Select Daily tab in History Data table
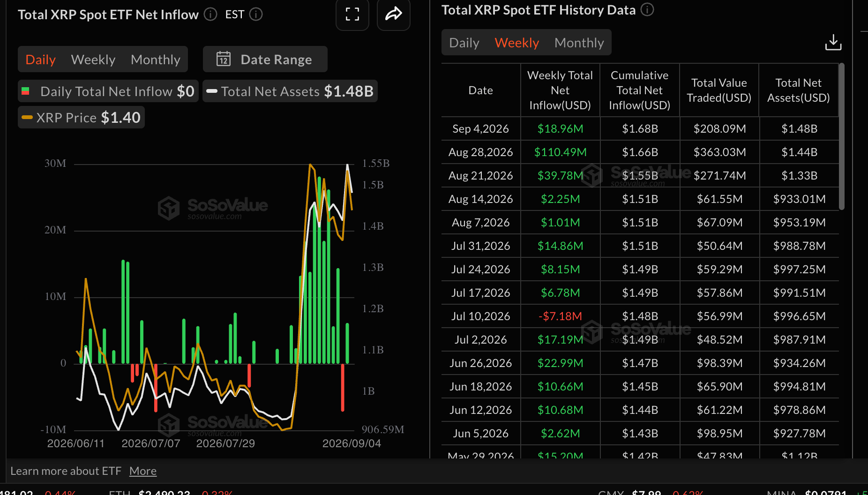The image size is (868, 495). (464, 43)
